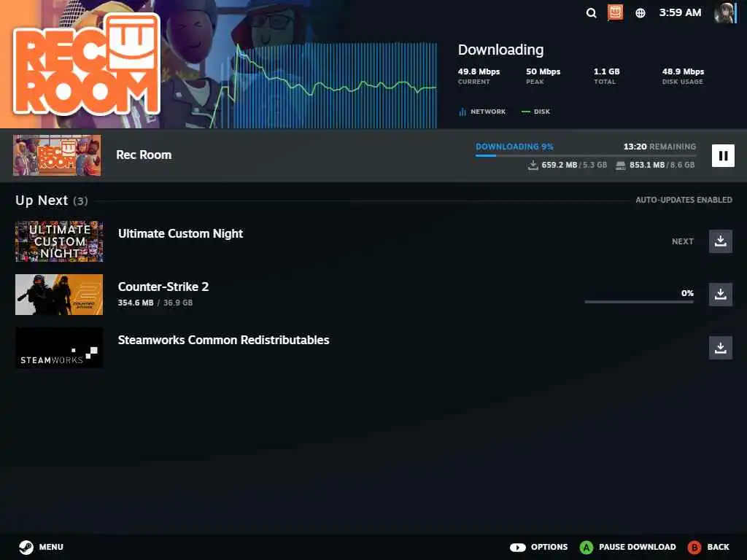Viewport: 747px width, 560px height.
Task: Open Steamworks thumbnail
Action: click(x=59, y=348)
